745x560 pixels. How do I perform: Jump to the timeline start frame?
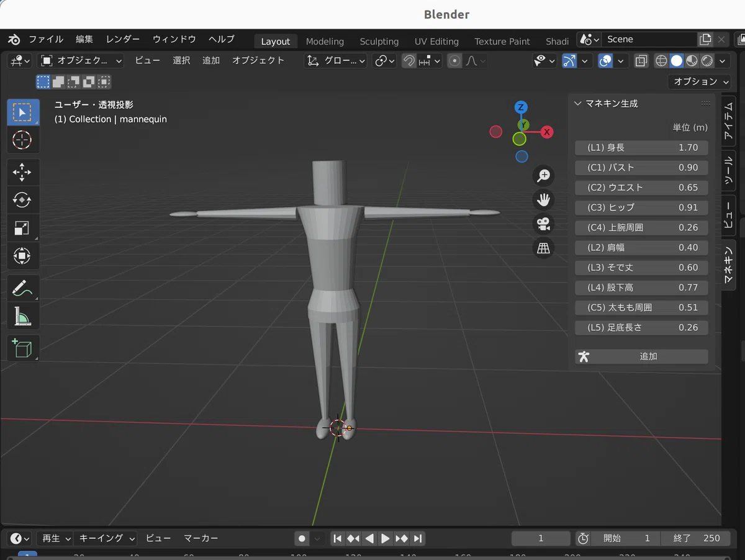click(x=337, y=538)
